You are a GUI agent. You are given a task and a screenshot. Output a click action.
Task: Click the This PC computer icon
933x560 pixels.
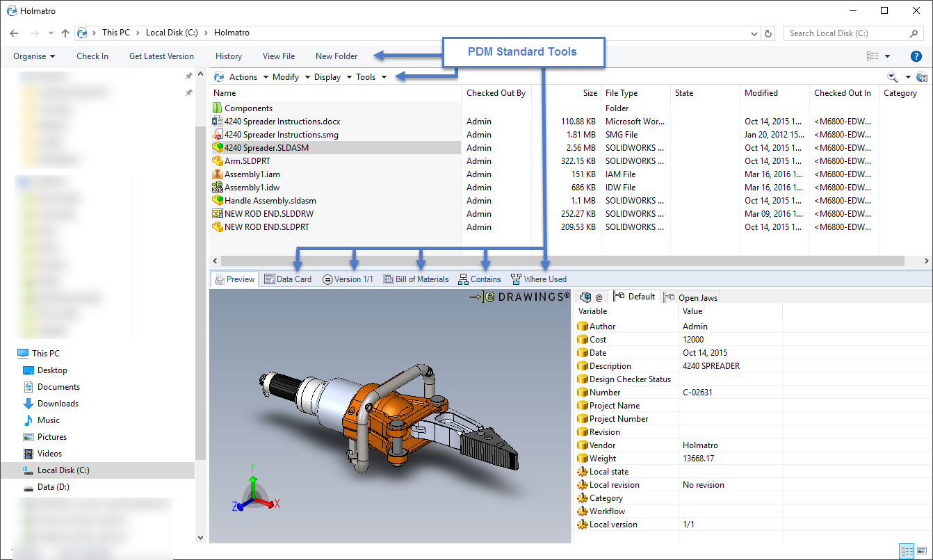coord(23,353)
